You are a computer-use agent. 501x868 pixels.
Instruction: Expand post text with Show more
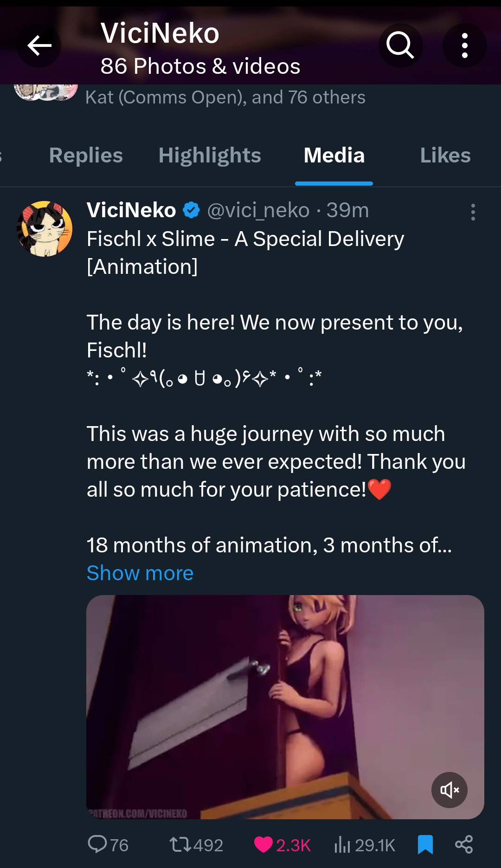click(x=140, y=573)
